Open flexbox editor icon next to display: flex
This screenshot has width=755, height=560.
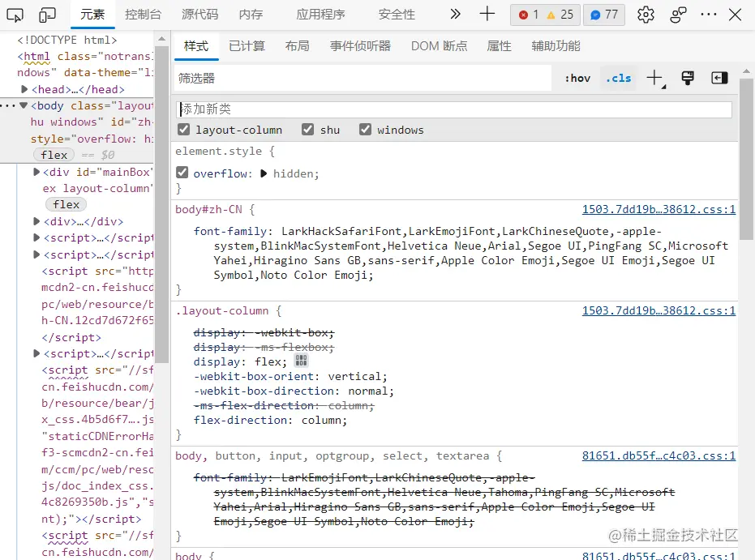click(x=302, y=361)
